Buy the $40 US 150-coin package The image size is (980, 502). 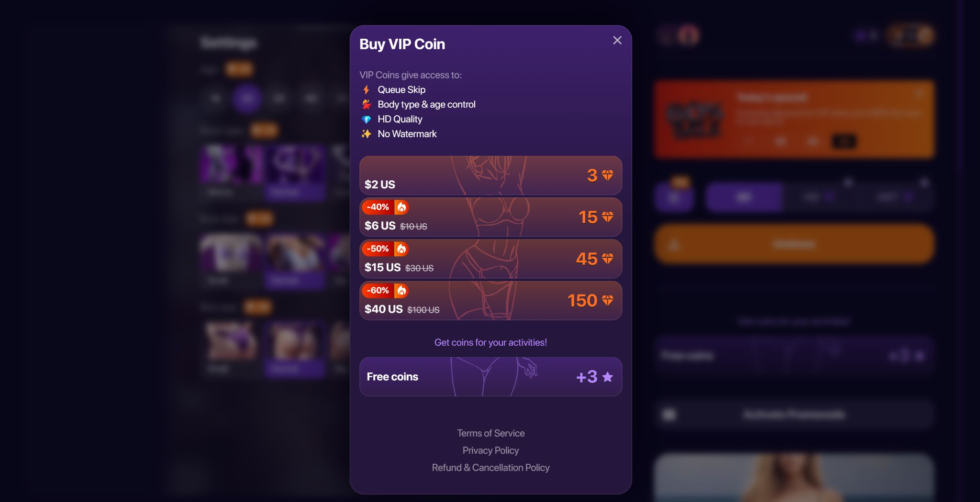tap(490, 301)
